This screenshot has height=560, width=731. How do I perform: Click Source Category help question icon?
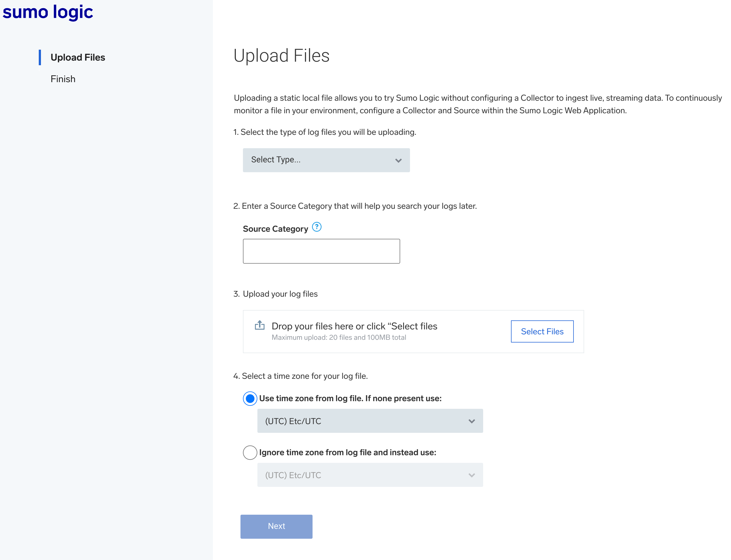click(x=316, y=227)
